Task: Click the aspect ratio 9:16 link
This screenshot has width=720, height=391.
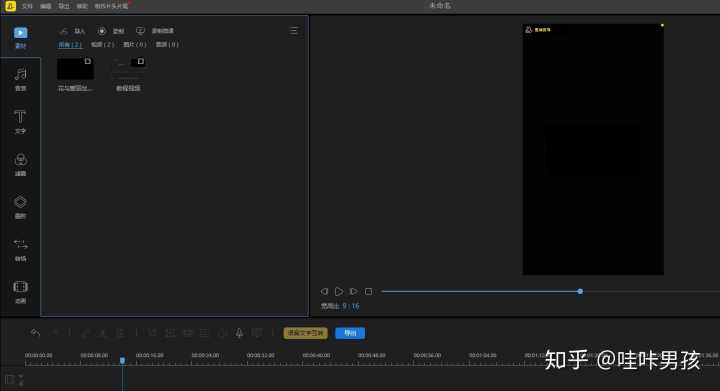Action: click(351, 306)
